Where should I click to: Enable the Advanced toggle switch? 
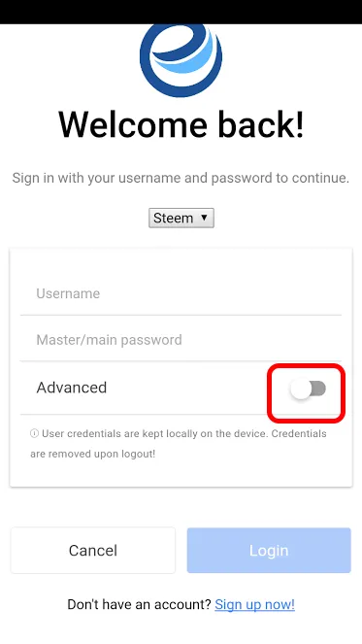point(308,389)
